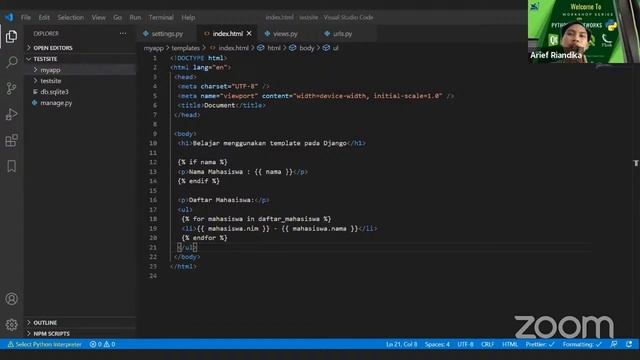The width and height of the screenshot is (640, 360).
Task: Open the Bookmarks view icon
Action: click(x=11, y=166)
